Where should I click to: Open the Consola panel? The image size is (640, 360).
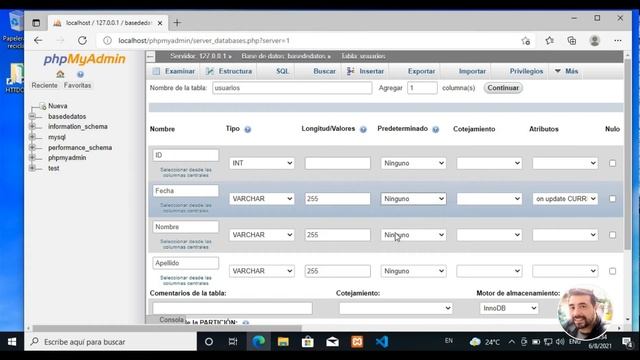point(171,320)
